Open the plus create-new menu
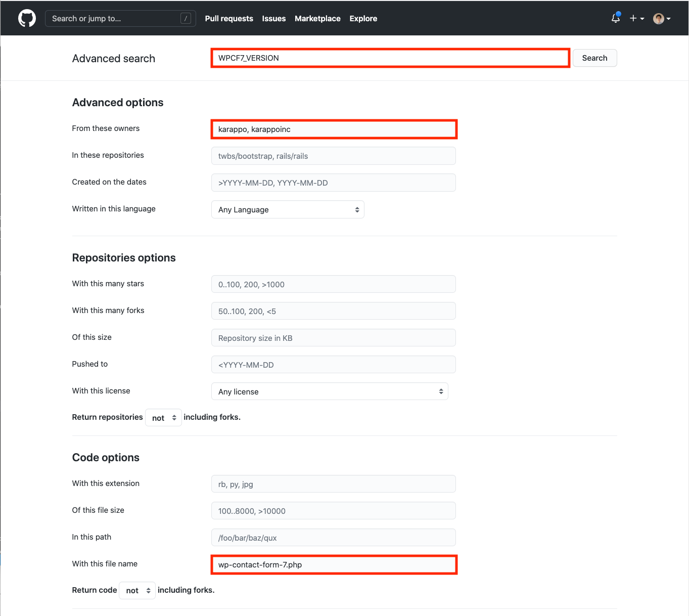The height and width of the screenshot is (616, 689). click(636, 18)
